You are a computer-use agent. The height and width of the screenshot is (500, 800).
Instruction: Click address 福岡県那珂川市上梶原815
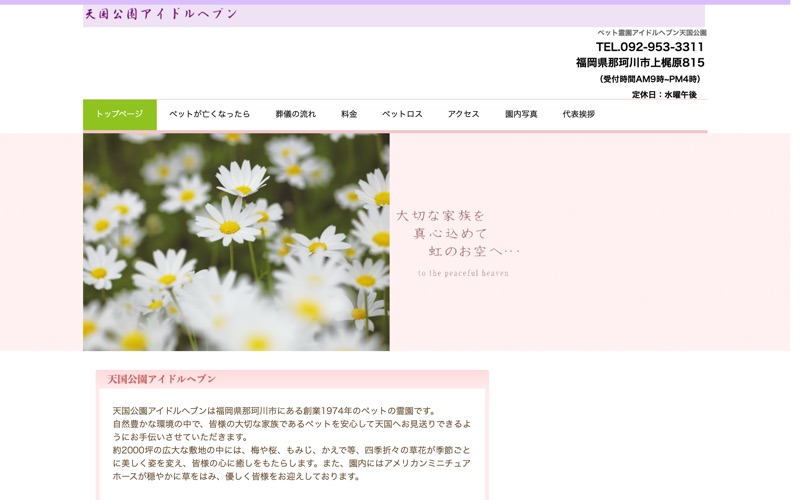640,63
